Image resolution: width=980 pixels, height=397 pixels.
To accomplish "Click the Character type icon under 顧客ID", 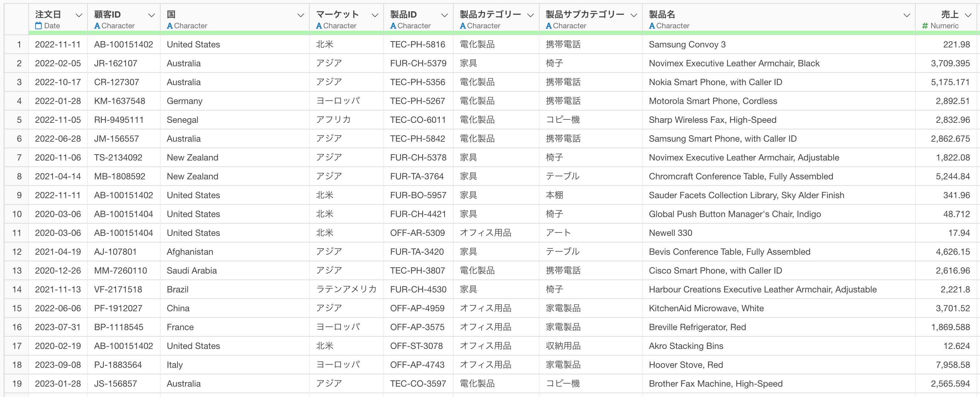I will click(97, 26).
